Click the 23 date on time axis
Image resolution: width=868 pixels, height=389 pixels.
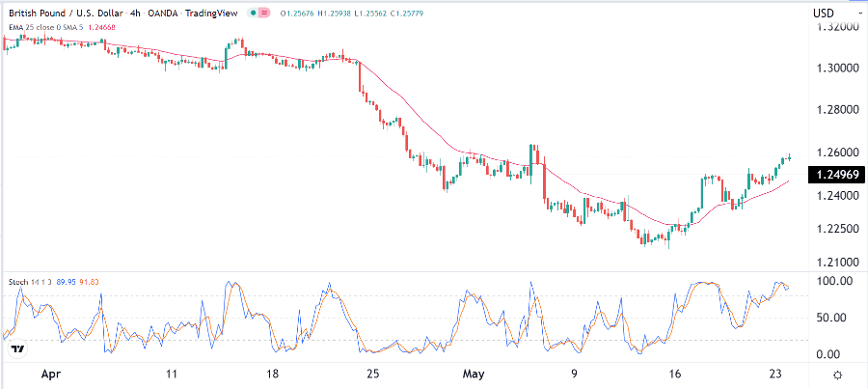point(773,375)
